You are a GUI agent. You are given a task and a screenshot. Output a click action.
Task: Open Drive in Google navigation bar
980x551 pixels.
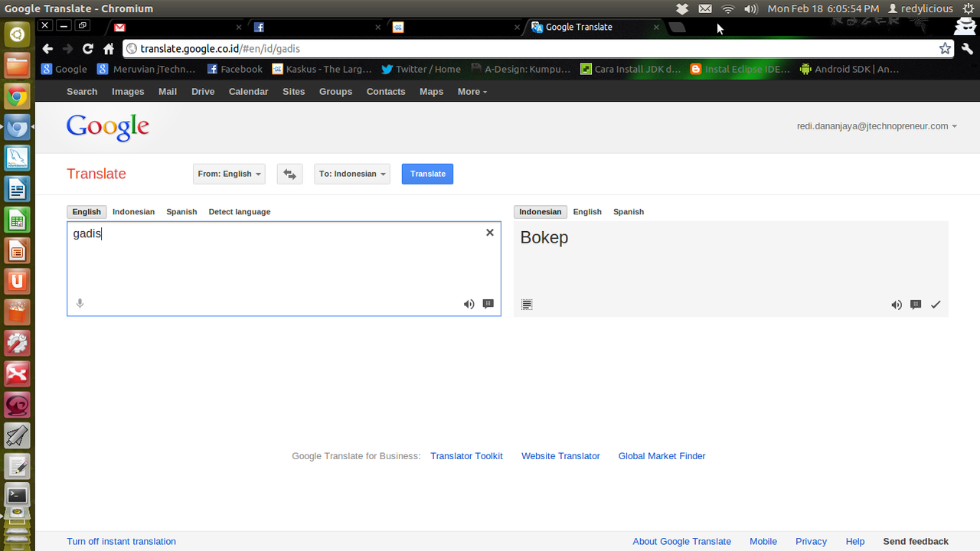coord(203,92)
